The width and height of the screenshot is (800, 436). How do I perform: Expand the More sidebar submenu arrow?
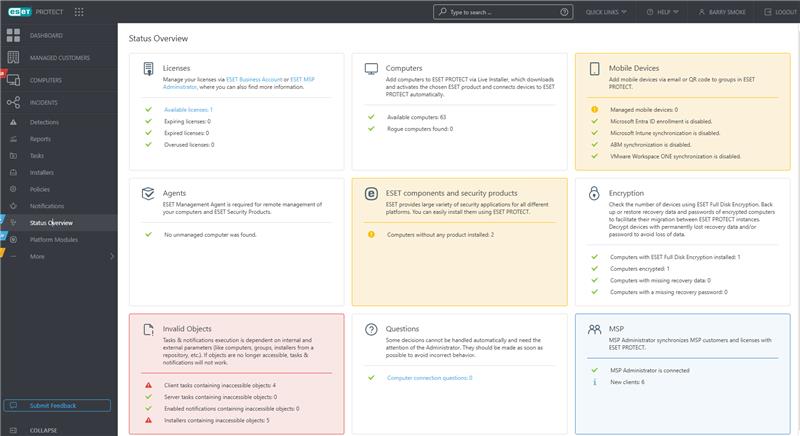pos(112,257)
